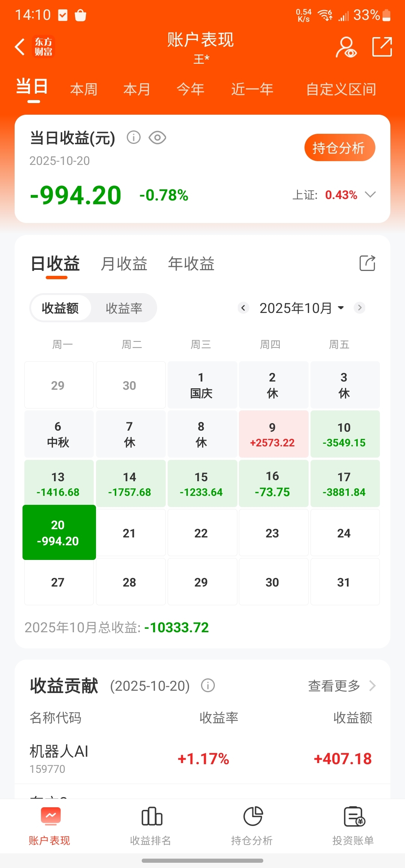The image size is (405, 868).
Task: Go to previous month arrow
Action: (x=243, y=308)
